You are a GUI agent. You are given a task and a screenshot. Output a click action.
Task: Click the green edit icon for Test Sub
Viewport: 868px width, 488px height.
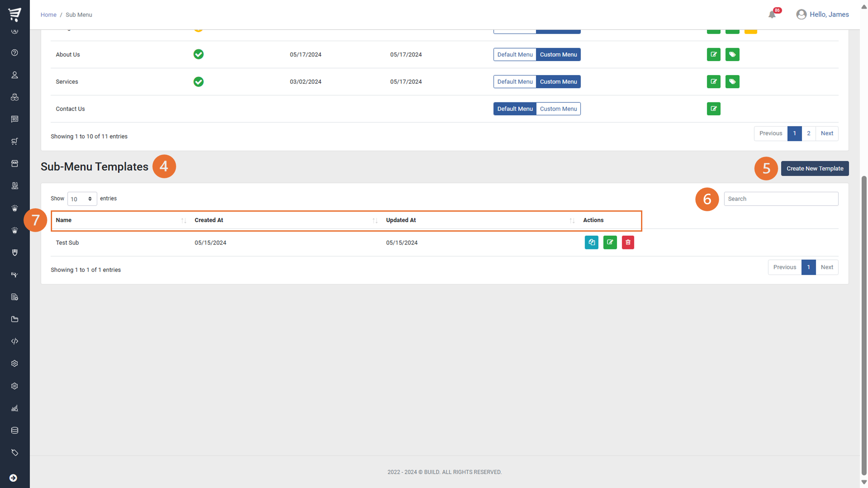(x=610, y=242)
